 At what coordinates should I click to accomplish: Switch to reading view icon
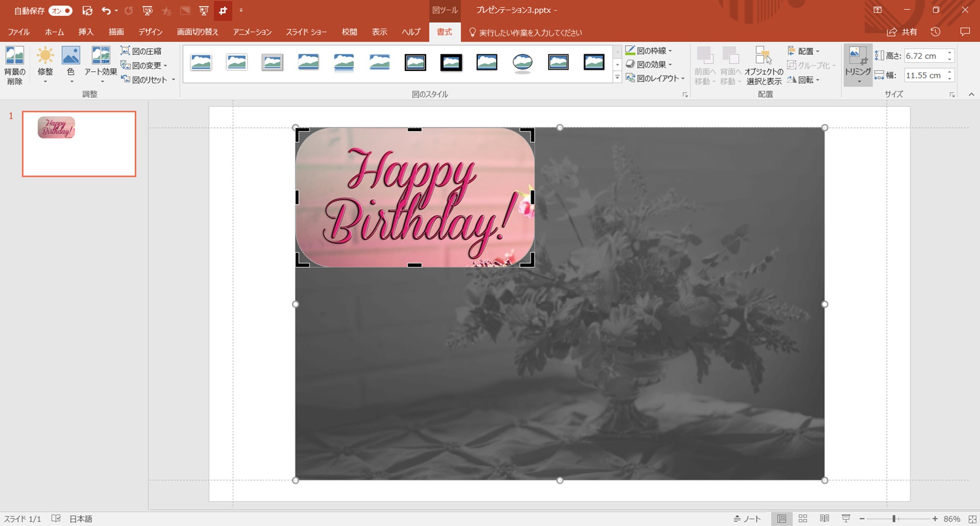point(824,519)
